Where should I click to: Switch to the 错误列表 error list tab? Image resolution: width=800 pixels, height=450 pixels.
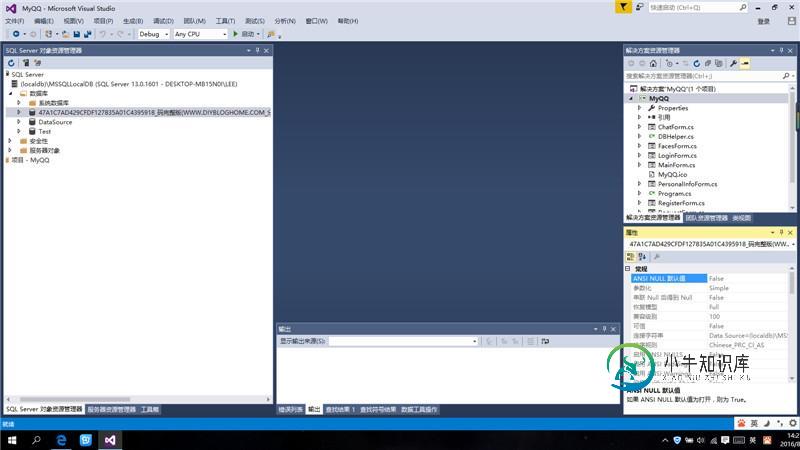pos(290,410)
